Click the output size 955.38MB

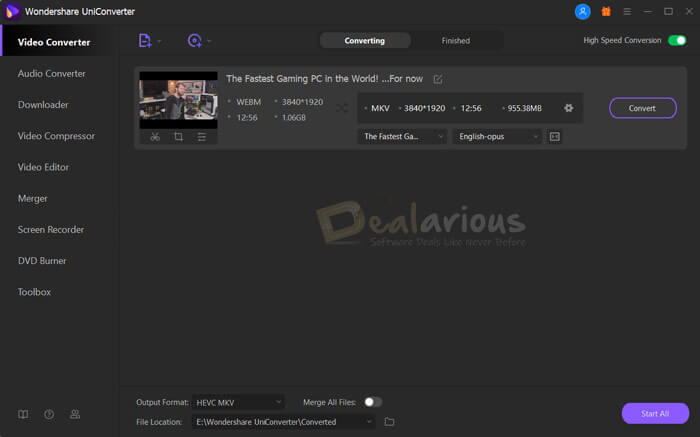(525, 108)
